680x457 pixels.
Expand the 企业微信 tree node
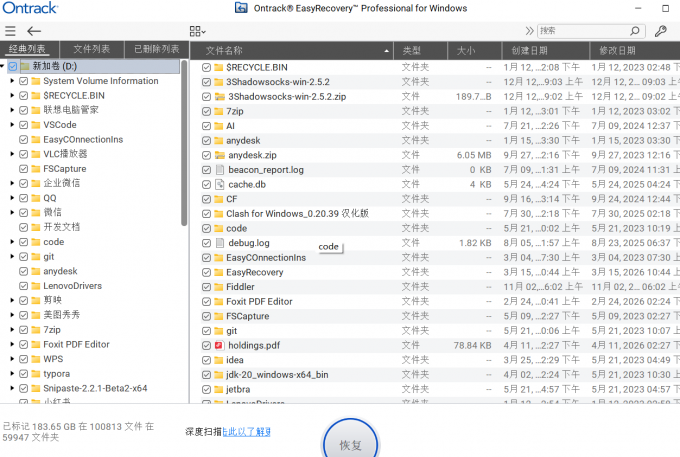pos(12,183)
